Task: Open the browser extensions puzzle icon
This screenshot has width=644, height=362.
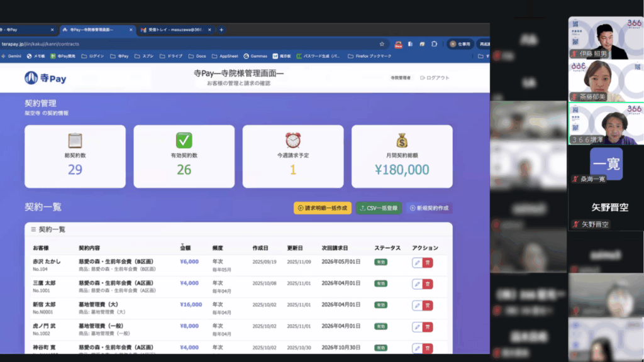Action: [434, 44]
